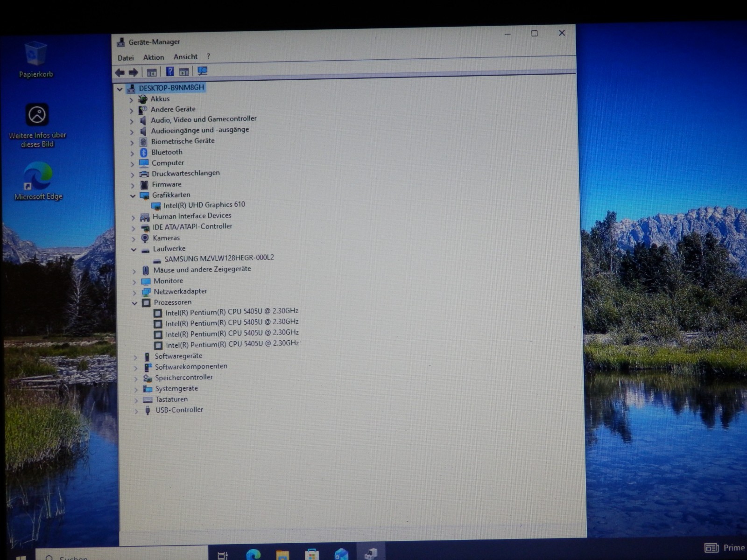
Task: Click the Speichercontroller icon
Action: pyautogui.click(x=148, y=378)
